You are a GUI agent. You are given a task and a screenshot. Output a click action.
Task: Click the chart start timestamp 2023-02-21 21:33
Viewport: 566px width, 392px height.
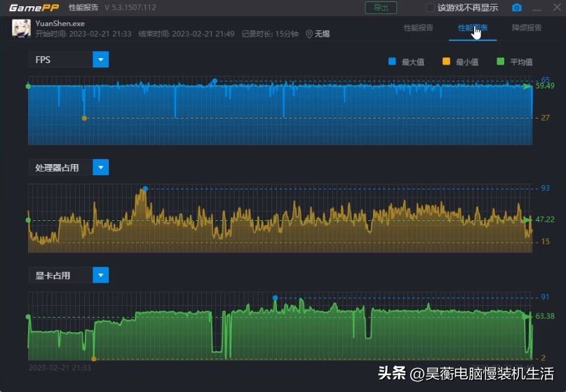pos(60,368)
